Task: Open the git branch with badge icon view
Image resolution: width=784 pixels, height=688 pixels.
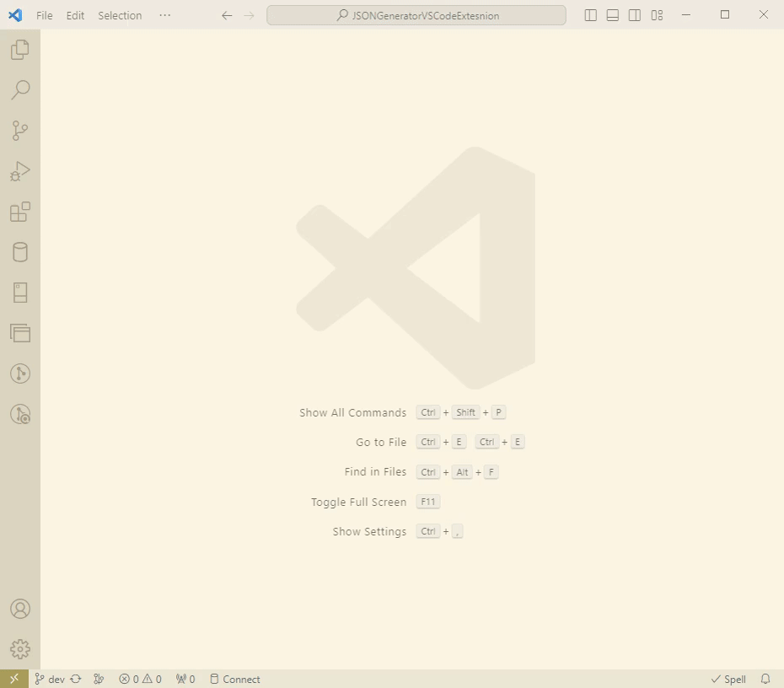Action: pos(20,414)
